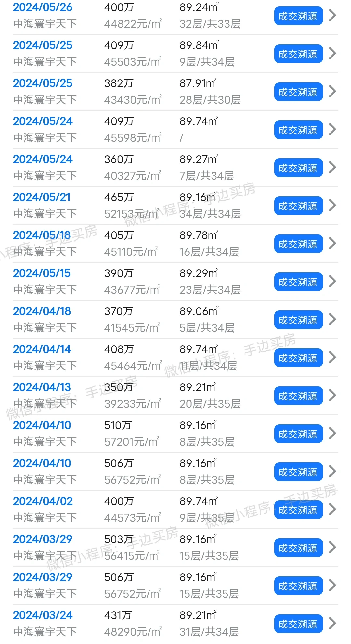Tap 成交溯源 button for 2024/04/14 listing
Viewport: 351px width, 644px height.
pos(298,358)
